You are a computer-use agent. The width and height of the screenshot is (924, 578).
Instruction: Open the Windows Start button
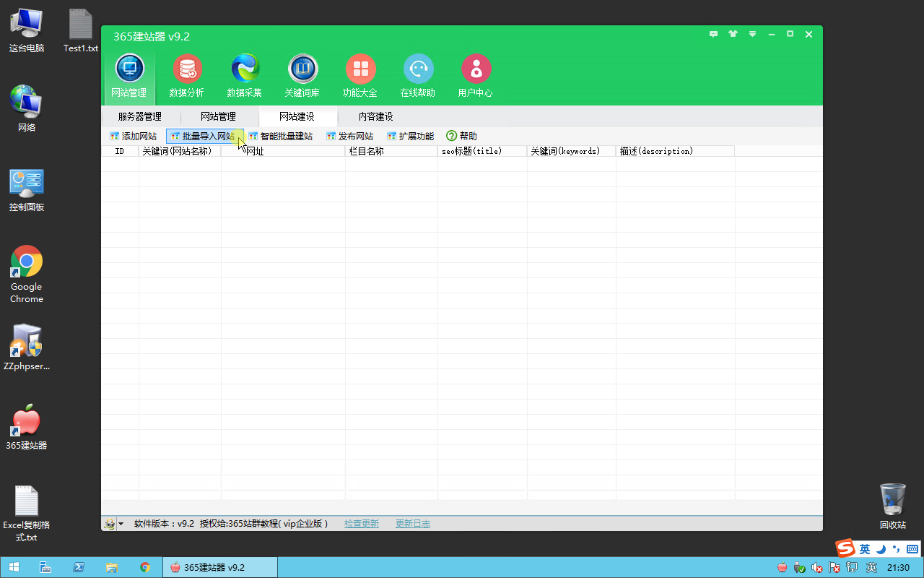pos(14,567)
